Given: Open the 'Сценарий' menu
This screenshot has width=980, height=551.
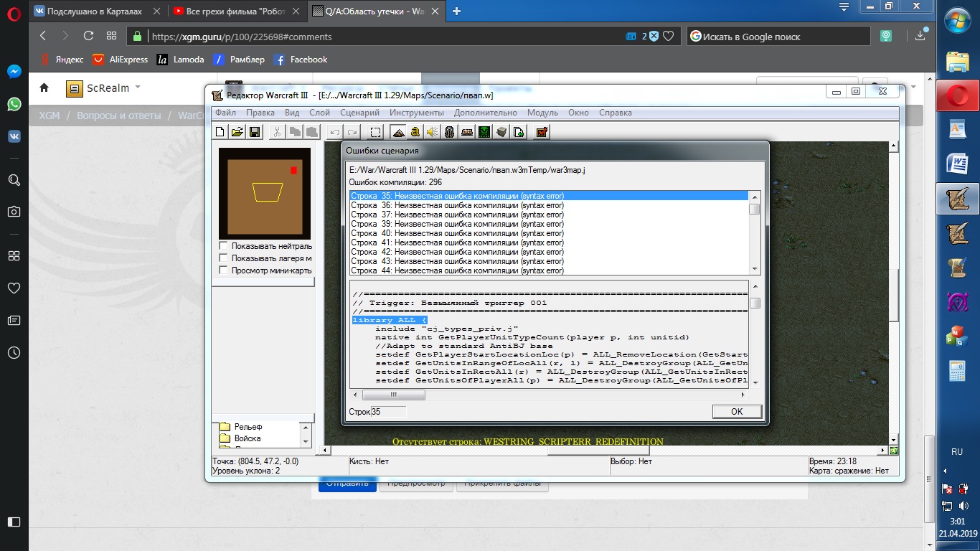Looking at the screenshot, I should coord(359,113).
